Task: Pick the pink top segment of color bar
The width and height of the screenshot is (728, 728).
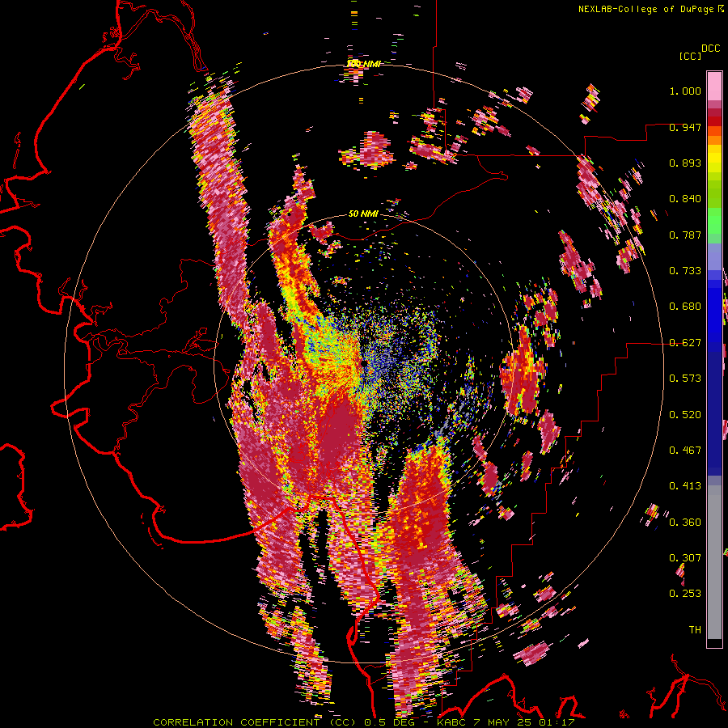Action: pyautogui.click(x=714, y=86)
